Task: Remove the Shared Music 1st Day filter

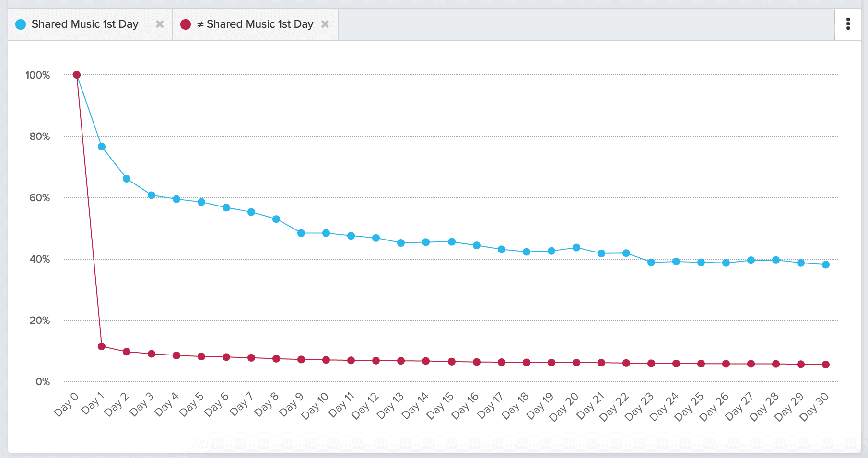Action: click(x=160, y=24)
